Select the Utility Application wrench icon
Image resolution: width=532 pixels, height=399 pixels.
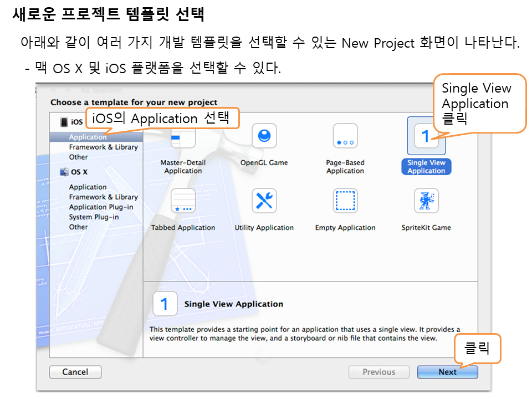click(x=264, y=201)
